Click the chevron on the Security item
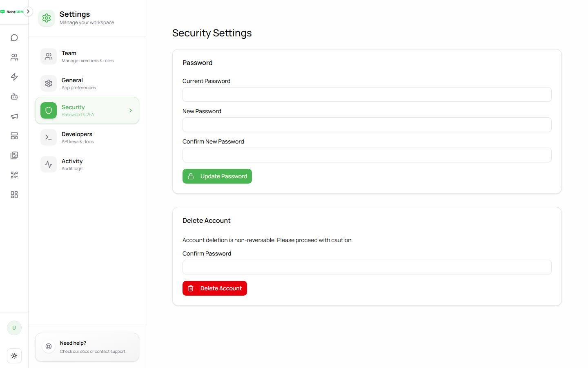Viewport: 588px width, 368px height. tap(131, 110)
